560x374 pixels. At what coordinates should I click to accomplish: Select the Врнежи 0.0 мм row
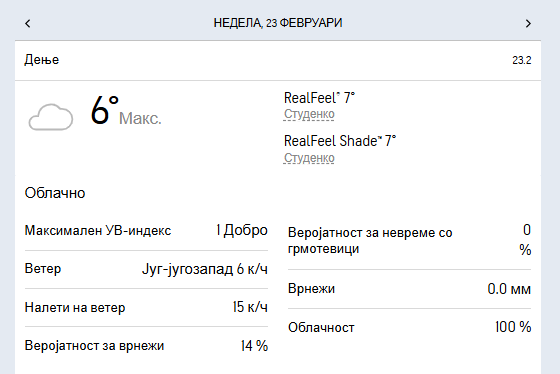(x=409, y=289)
